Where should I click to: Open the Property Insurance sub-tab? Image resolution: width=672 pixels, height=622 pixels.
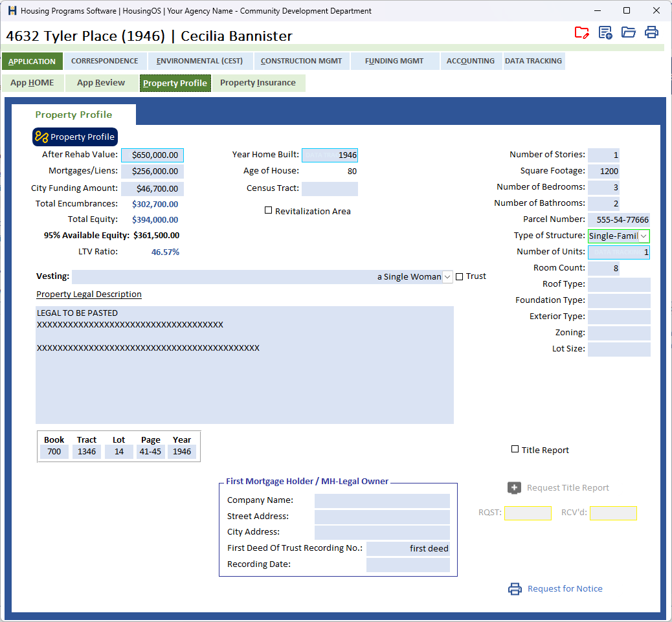[x=258, y=83]
